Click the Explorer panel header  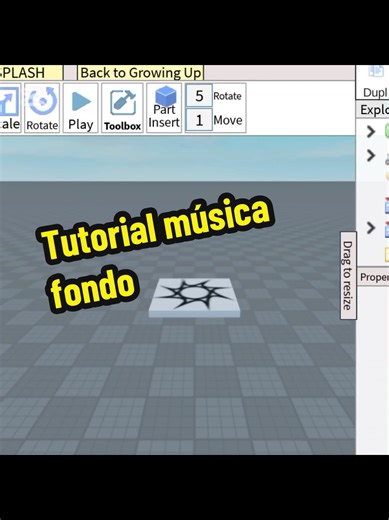click(x=373, y=110)
